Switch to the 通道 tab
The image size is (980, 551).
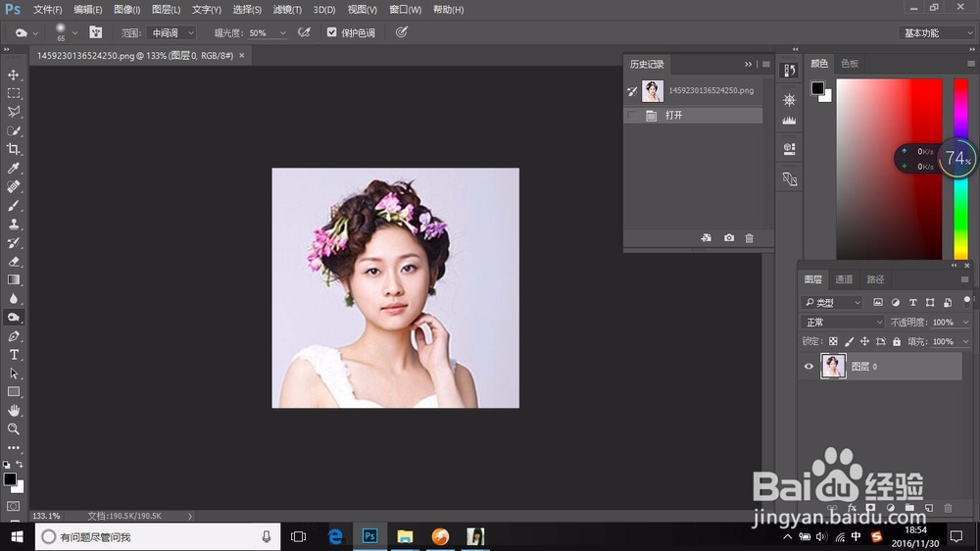(844, 279)
